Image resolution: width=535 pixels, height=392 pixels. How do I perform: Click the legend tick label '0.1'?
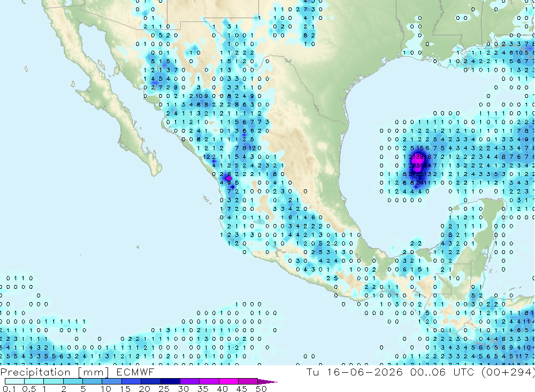click(x=9, y=389)
